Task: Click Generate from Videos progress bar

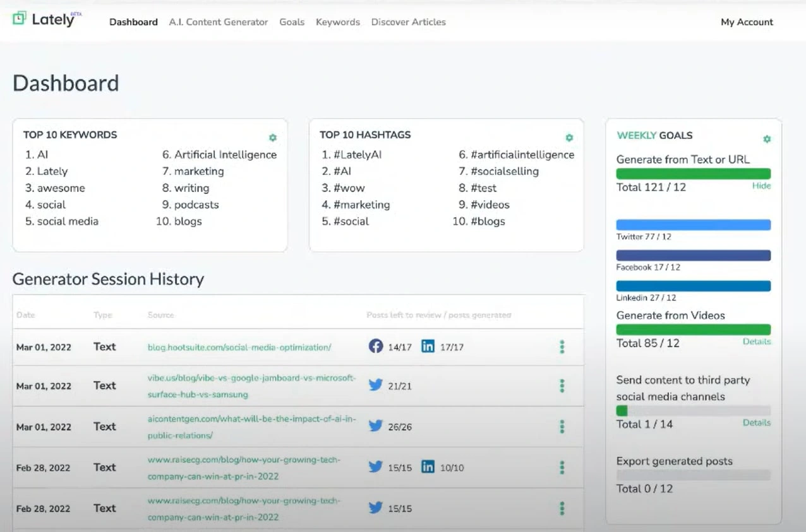Action: click(x=694, y=329)
